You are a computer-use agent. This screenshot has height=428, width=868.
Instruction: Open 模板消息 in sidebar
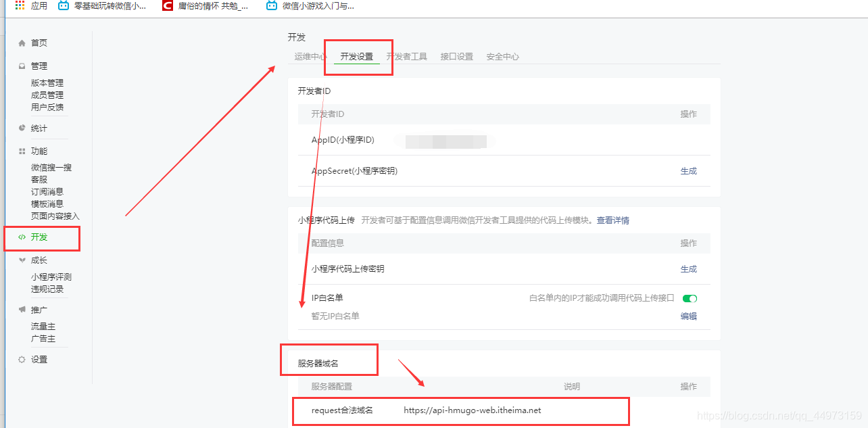click(47, 204)
